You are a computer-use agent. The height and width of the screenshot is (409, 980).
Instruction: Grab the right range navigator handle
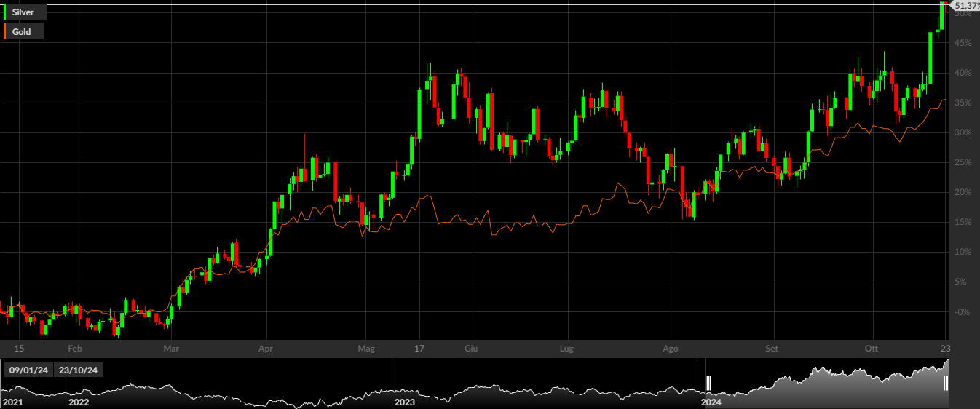947,383
